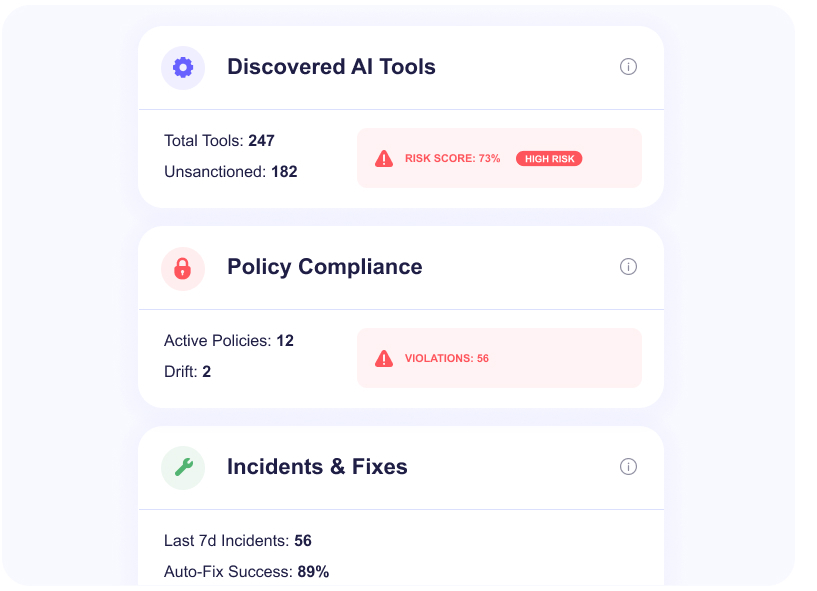This screenshot has width=817, height=591.
Task: View Auto-Fix Success: 89% stat
Action: click(x=246, y=572)
